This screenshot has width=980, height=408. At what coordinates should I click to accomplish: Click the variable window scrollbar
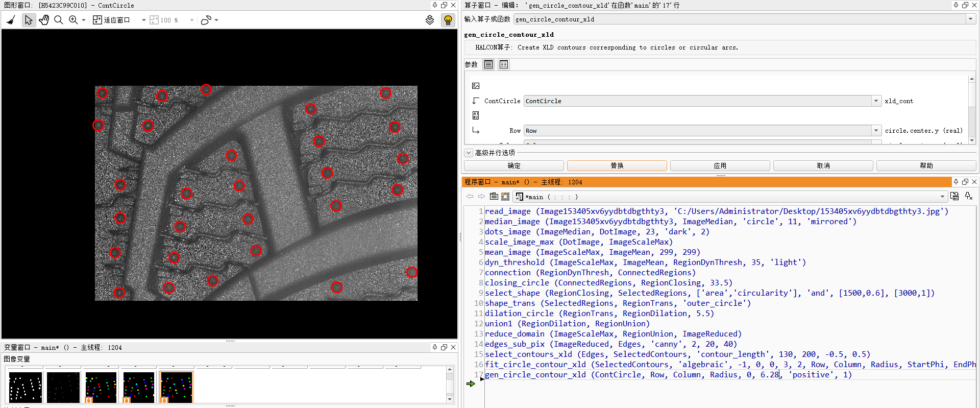pos(450,384)
